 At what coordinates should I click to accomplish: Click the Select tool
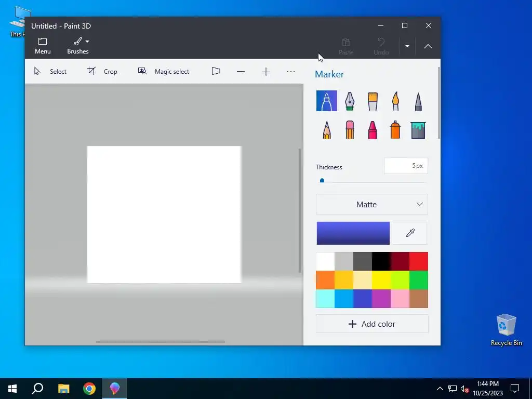tap(50, 71)
